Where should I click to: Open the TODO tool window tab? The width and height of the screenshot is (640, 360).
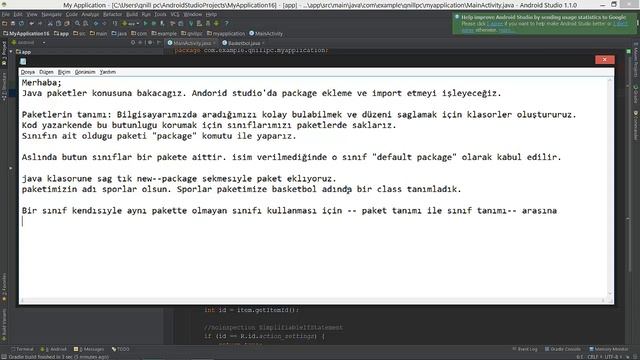pyautogui.click(x=120, y=349)
